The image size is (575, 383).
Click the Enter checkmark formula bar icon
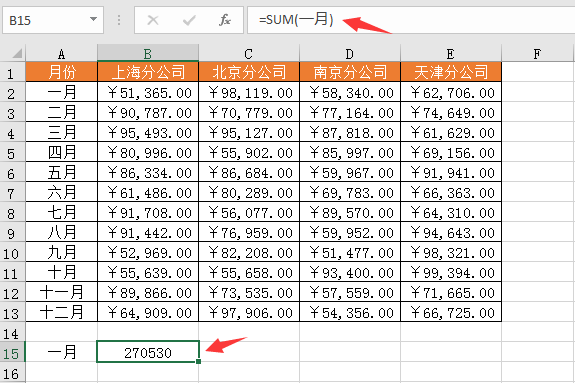pos(189,20)
